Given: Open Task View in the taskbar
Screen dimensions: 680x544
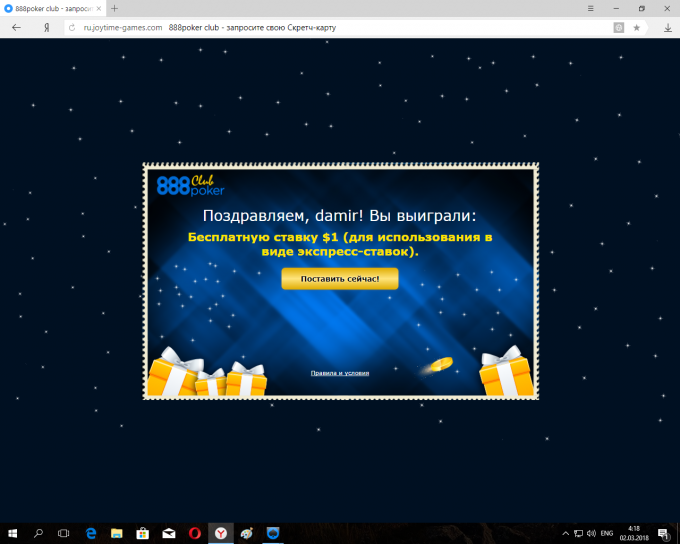Looking at the screenshot, I should click(x=64, y=533).
